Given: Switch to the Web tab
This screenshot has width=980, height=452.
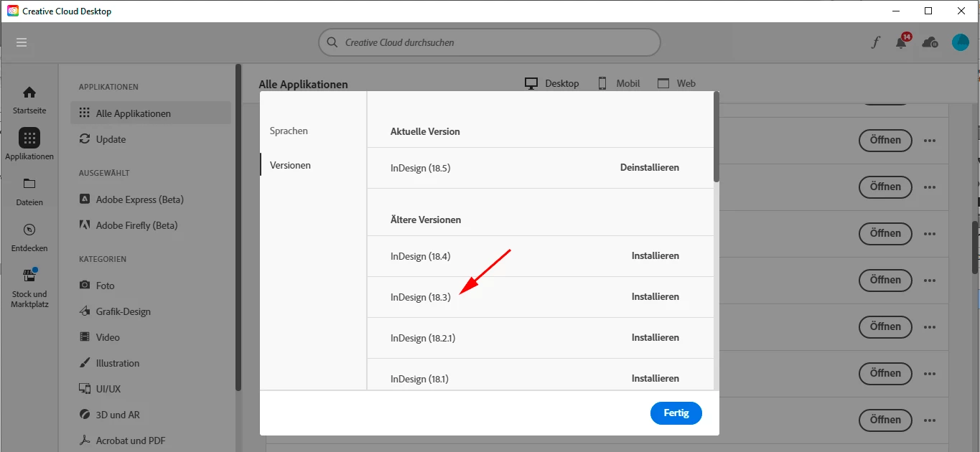Looking at the screenshot, I should (x=676, y=83).
